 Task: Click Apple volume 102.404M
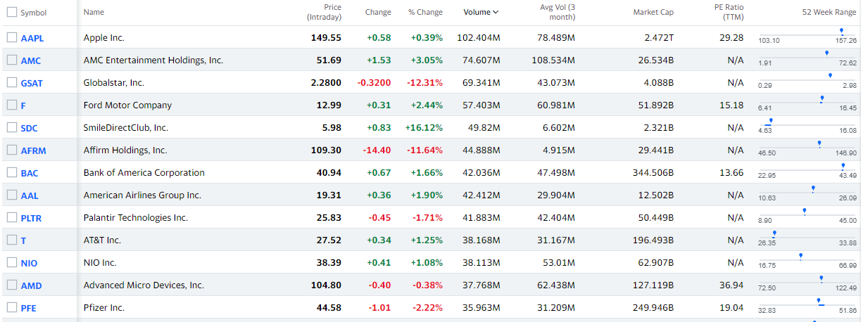coord(479,37)
